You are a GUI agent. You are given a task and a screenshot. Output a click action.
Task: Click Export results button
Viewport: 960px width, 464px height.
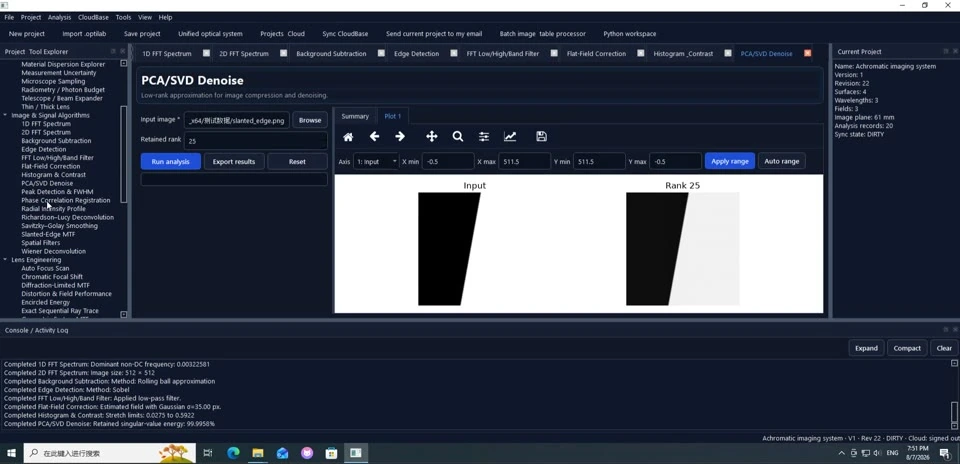[234, 162]
